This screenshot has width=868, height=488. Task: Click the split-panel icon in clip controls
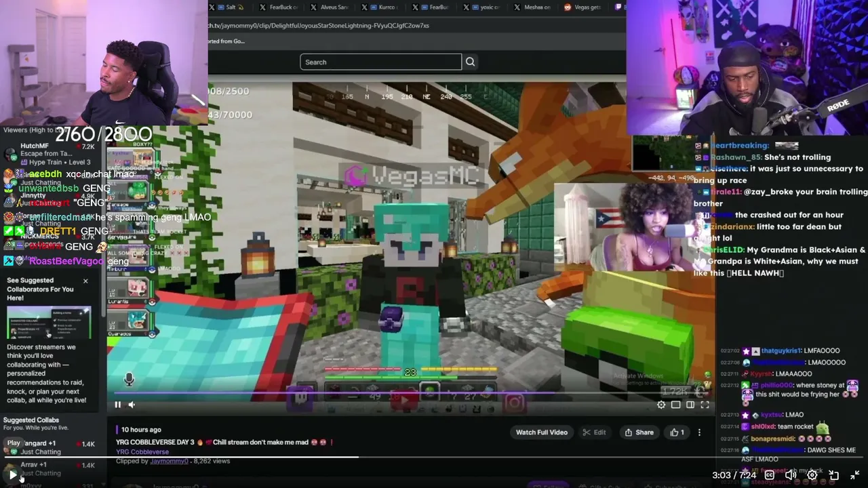pyautogui.click(x=690, y=405)
